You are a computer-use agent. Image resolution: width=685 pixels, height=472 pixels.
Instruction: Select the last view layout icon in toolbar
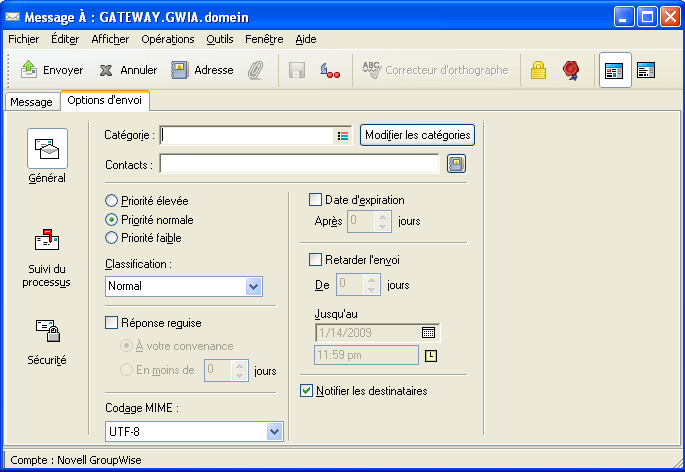click(646, 70)
